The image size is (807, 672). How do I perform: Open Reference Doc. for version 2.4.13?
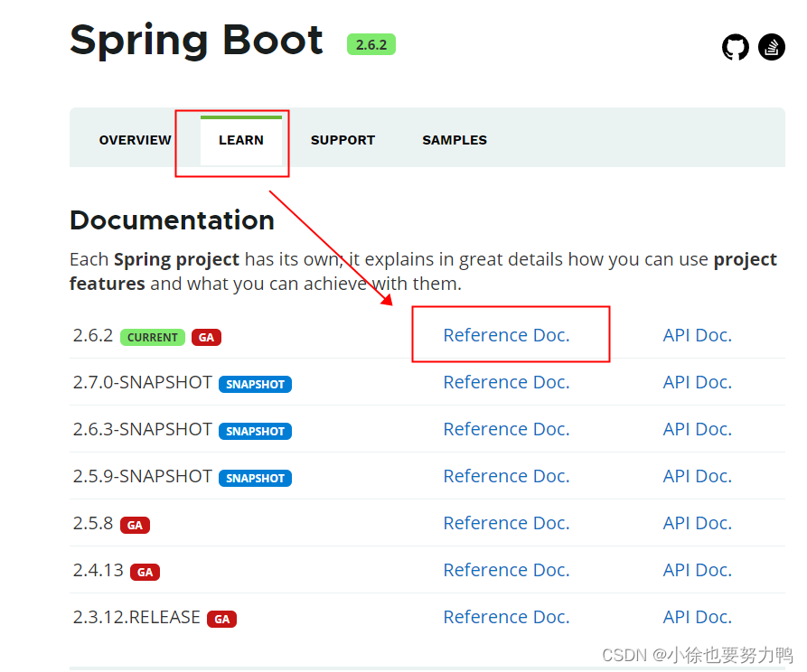506,570
